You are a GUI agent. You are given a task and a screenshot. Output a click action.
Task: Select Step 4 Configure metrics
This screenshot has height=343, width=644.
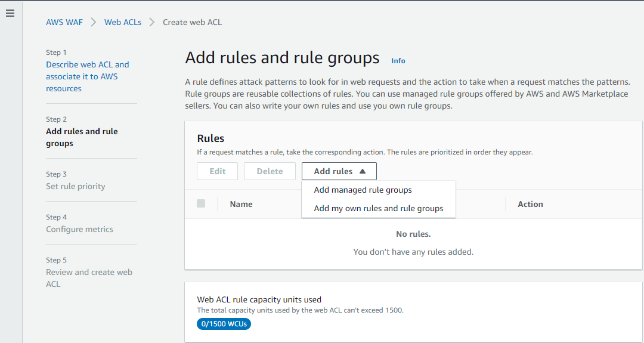(79, 229)
